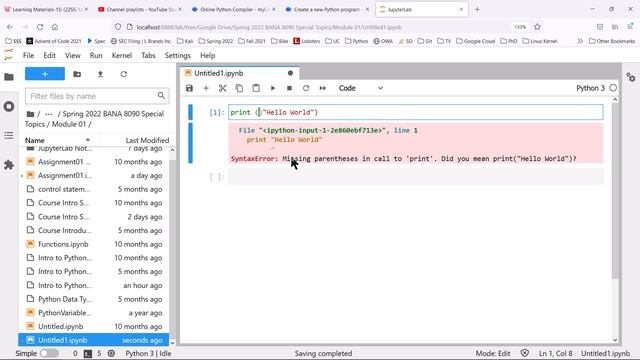Select the Untitled.ipynb file
Viewport: 640px width, 360px height.
(x=93, y=327)
